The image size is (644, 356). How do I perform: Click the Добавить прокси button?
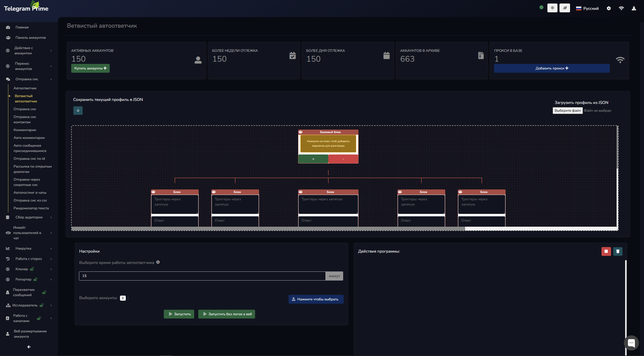point(552,68)
